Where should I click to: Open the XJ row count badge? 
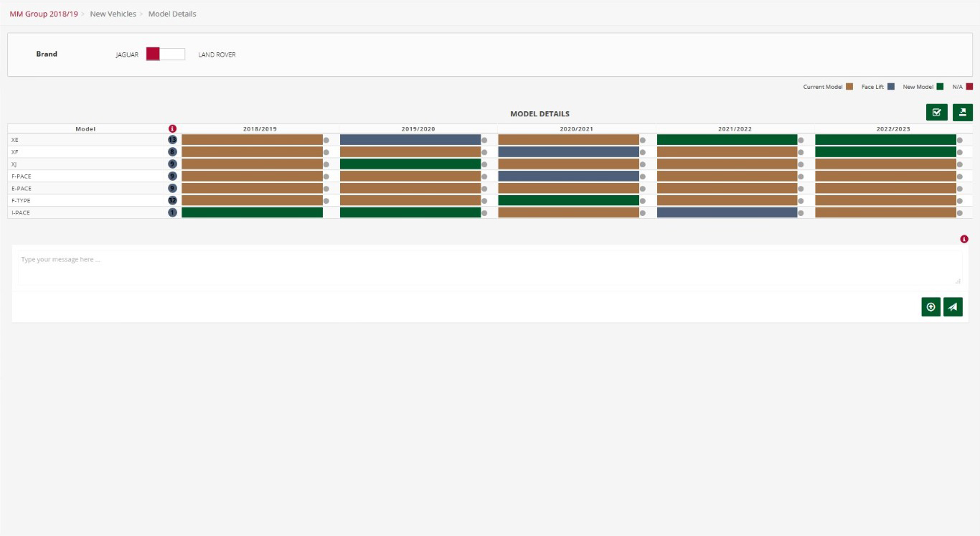[172, 164]
